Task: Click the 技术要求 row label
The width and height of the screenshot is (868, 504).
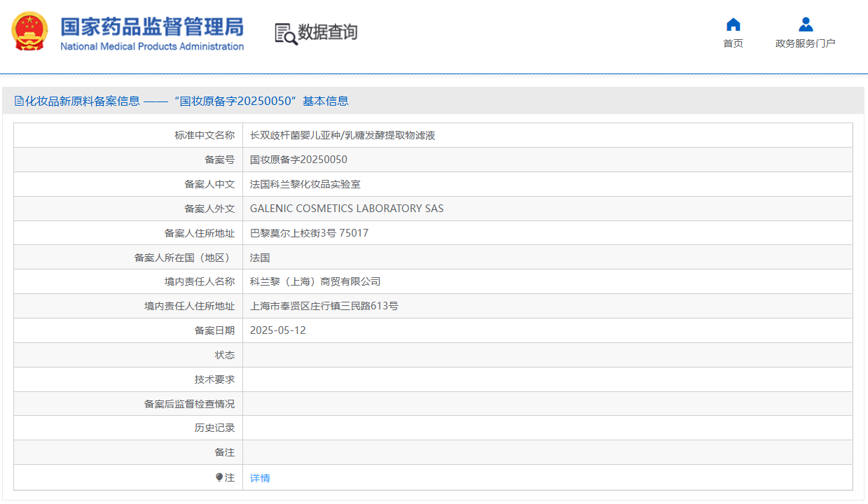Action: [x=214, y=379]
